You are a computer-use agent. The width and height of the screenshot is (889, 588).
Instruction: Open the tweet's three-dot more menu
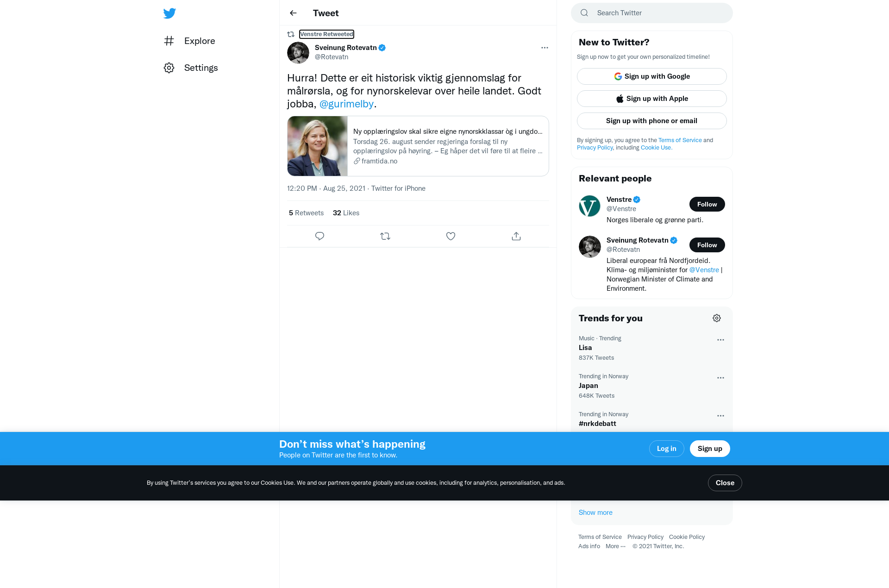coord(545,48)
